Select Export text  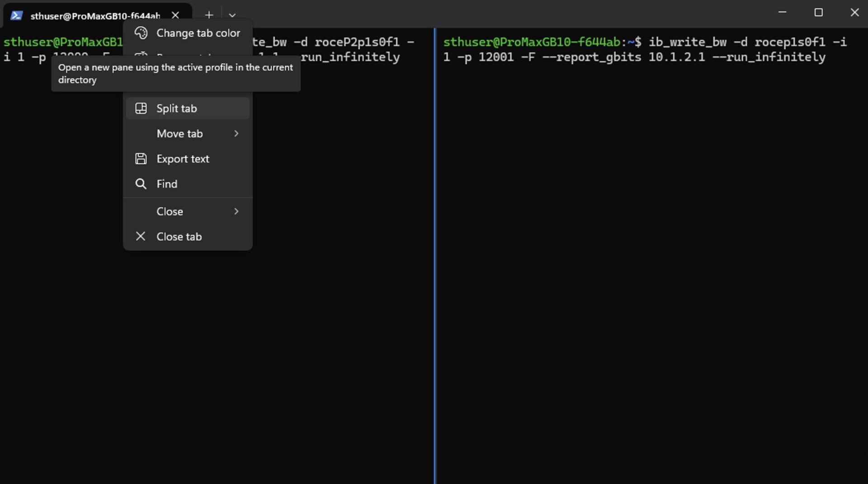click(183, 159)
